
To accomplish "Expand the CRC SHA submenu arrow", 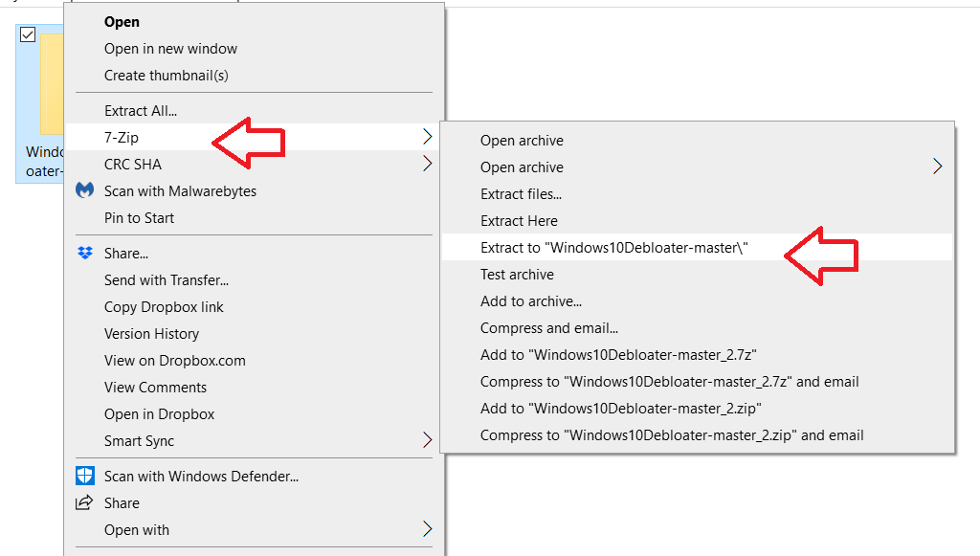I will tap(427, 164).
